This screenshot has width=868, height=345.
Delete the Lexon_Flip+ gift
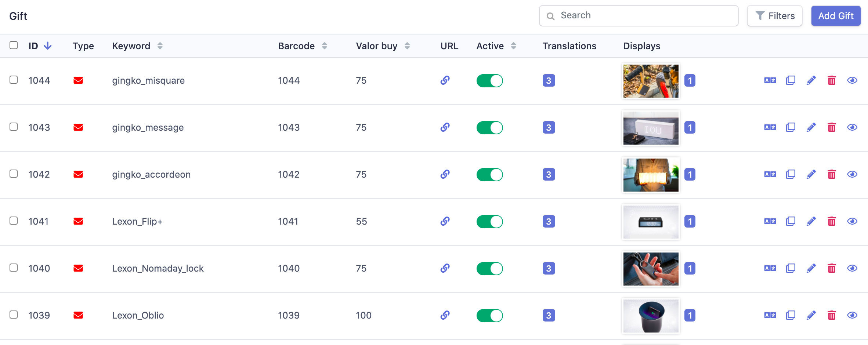(832, 221)
